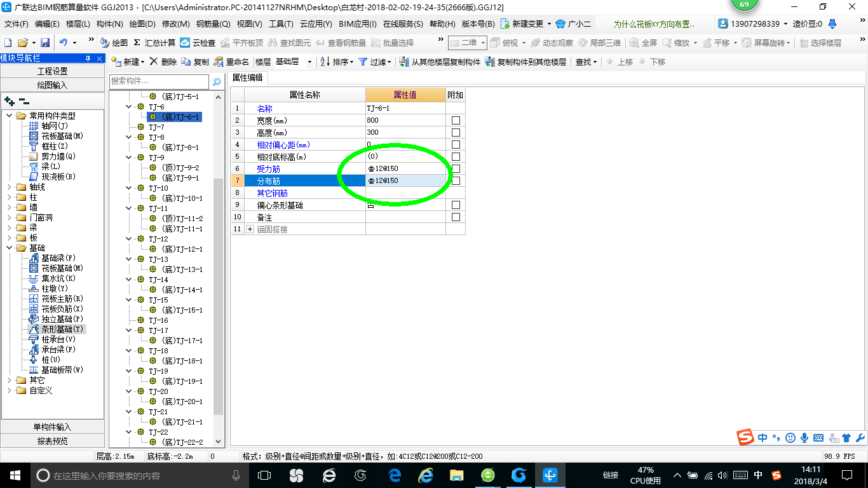Click the new file icon

tap(8, 43)
